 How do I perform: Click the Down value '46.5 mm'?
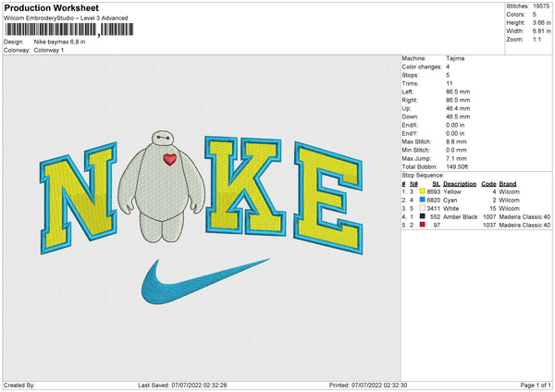[x=458, y=116]
